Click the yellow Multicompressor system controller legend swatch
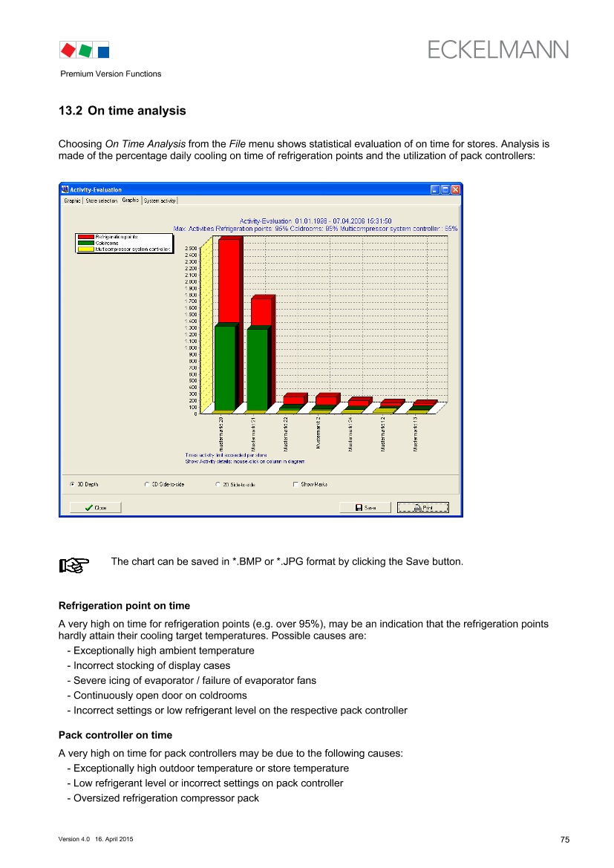Viewport: 614px width, 868px height. [85, 250]
